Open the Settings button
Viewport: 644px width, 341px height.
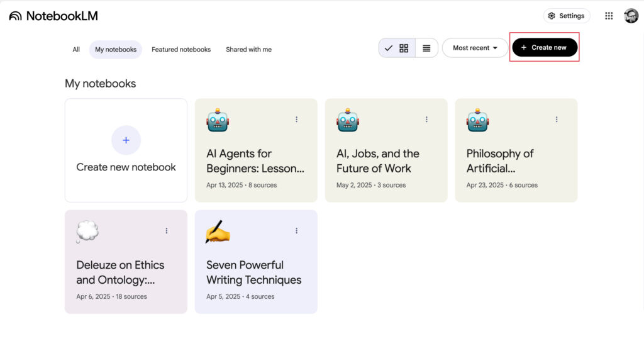(x=566, y=16)
